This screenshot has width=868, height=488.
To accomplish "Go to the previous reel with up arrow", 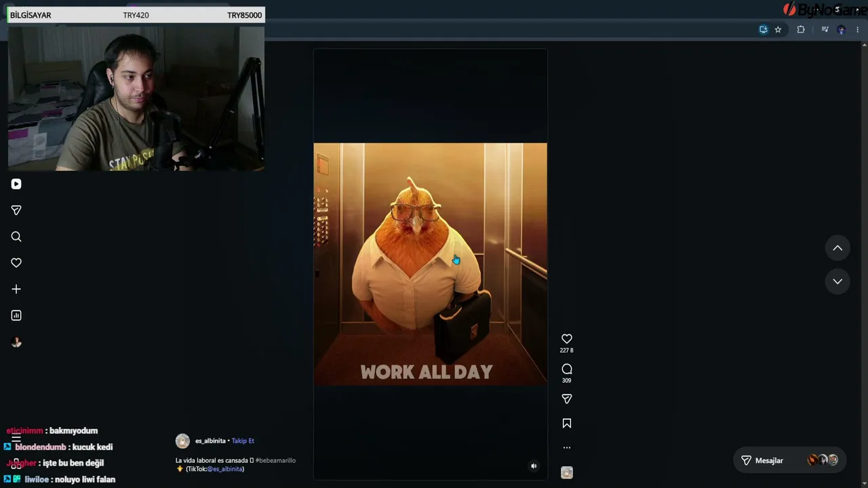I will tap(837, 248).
